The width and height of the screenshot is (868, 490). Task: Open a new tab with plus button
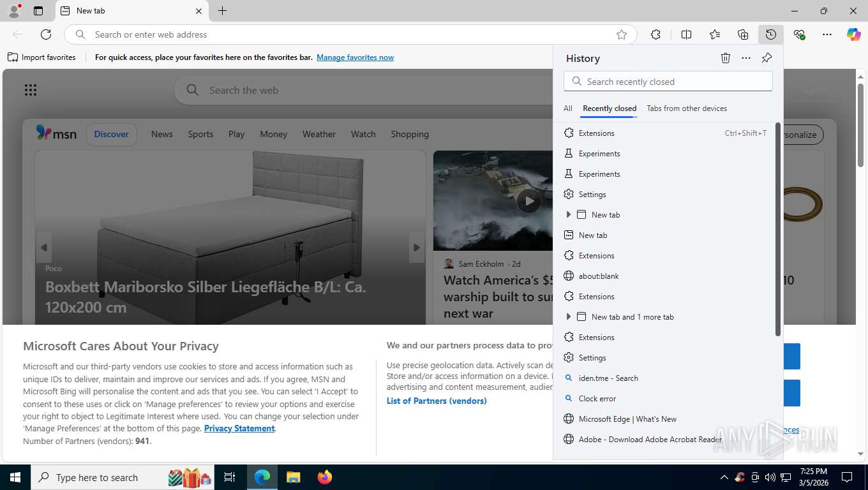(222, 11)
